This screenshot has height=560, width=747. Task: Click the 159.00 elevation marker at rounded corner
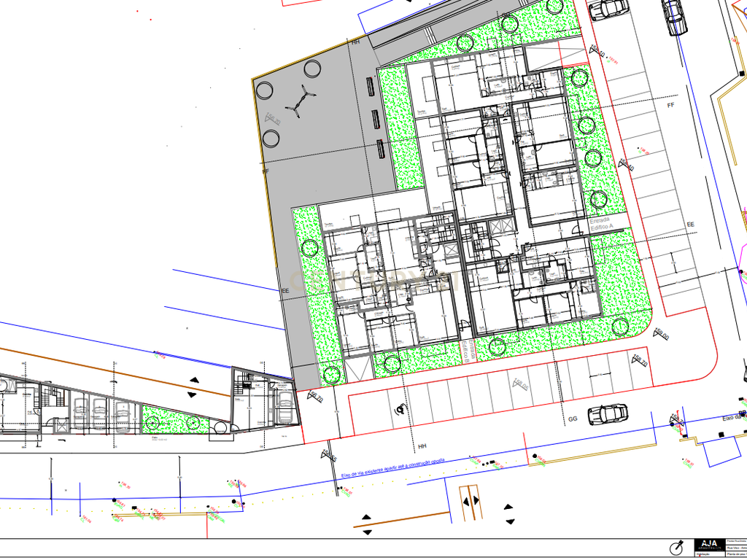661,334
